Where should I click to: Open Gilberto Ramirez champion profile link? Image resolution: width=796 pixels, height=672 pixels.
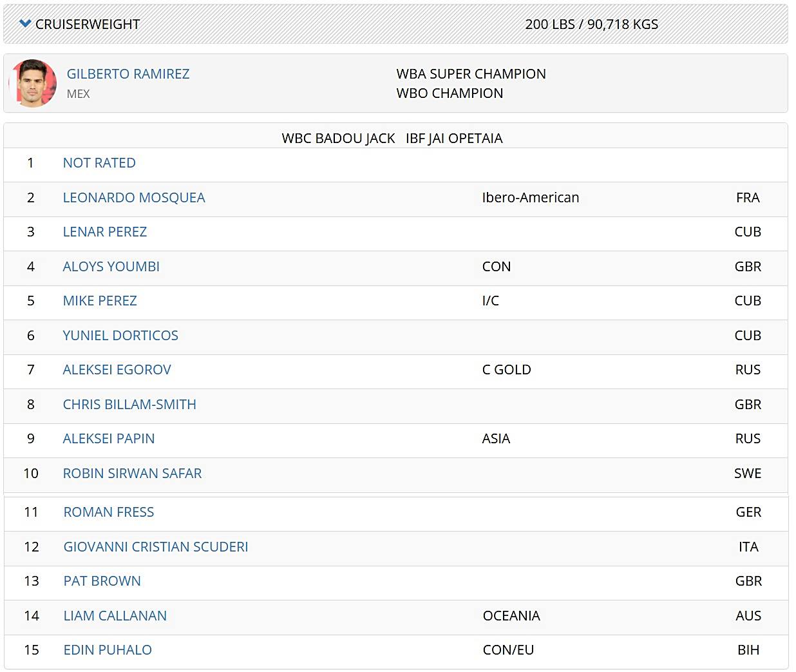pos(128,74)
